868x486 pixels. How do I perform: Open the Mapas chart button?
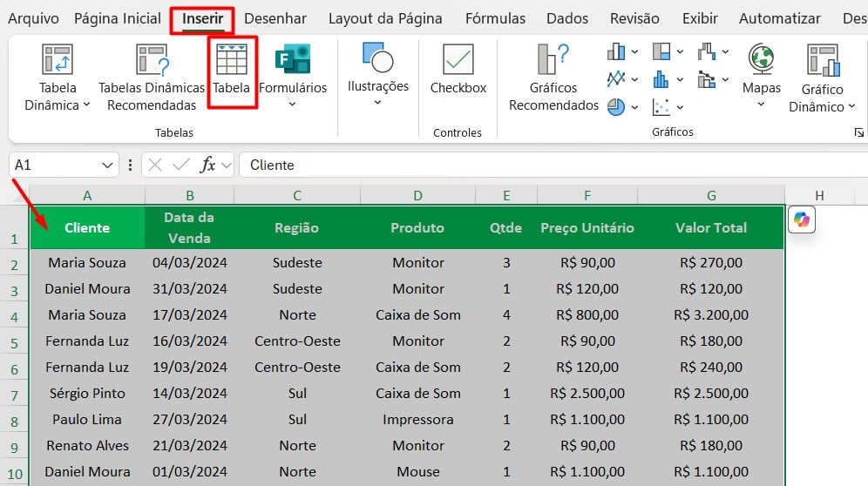tap(761, 75)
